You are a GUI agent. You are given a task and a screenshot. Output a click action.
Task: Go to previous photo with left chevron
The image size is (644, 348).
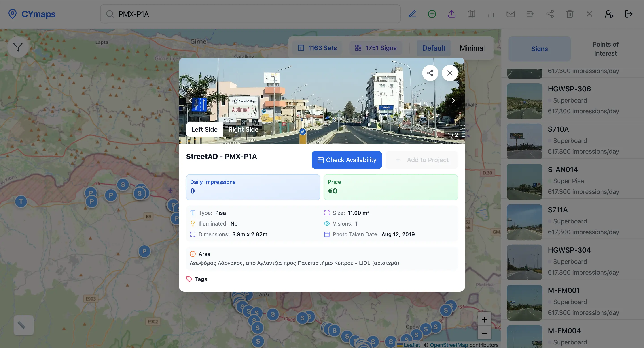191,101
